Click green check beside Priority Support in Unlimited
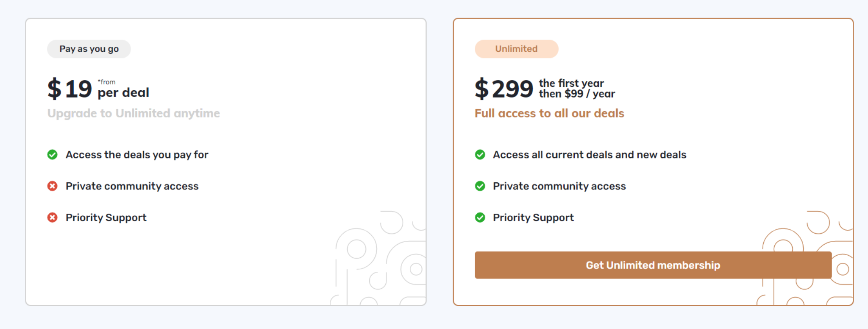Image resolution: width=868 pixels, height=329 pixels. tap(480, 217)
